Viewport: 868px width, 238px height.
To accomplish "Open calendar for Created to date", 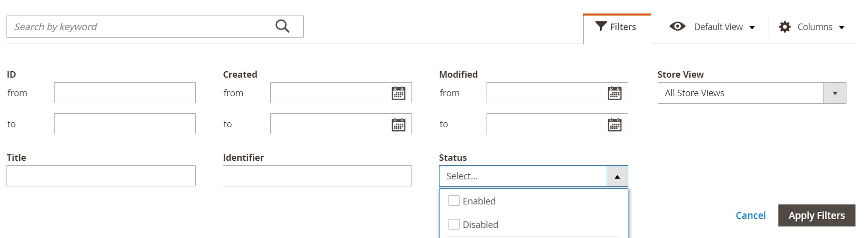I will coord(398,124).
